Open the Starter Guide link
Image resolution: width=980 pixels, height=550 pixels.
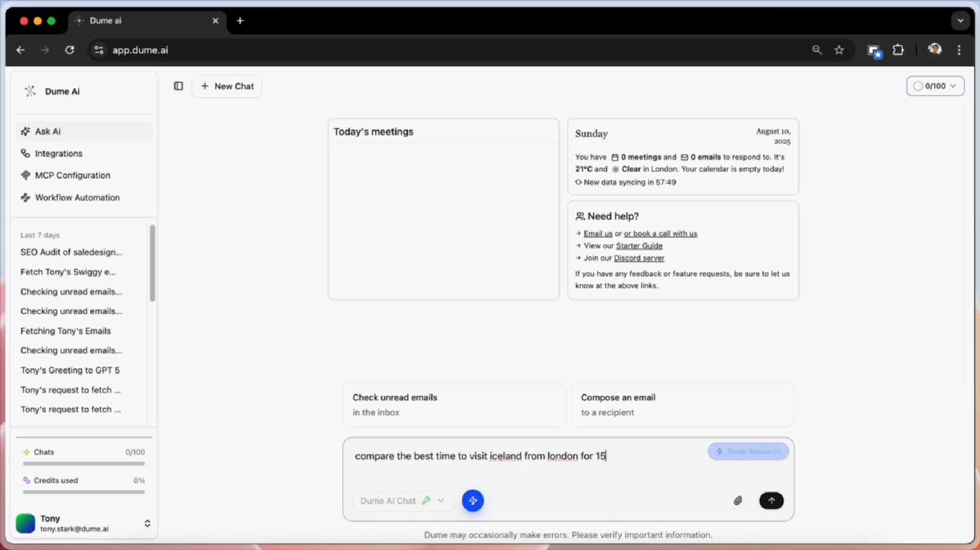tap(639, 246)
